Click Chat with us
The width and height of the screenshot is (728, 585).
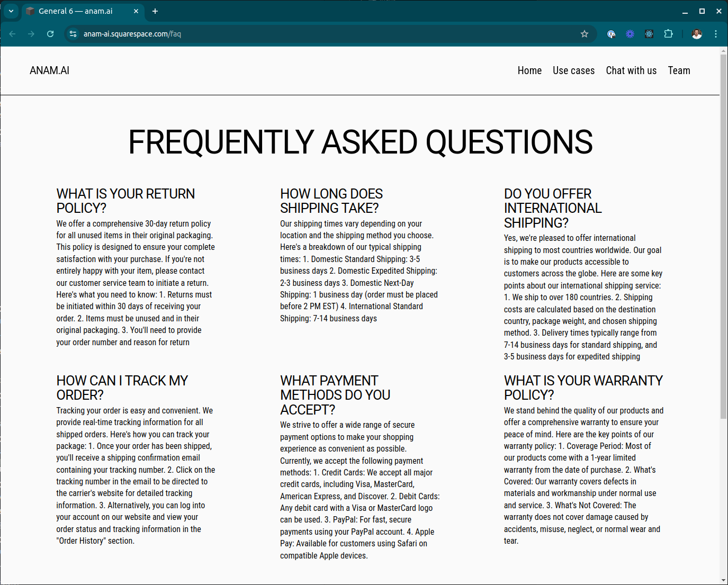631,70
